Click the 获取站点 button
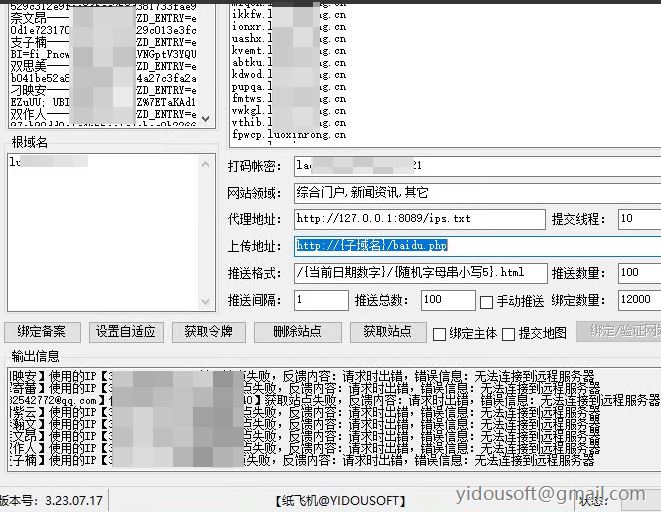The image size is (661, 512). coord(387,332)
